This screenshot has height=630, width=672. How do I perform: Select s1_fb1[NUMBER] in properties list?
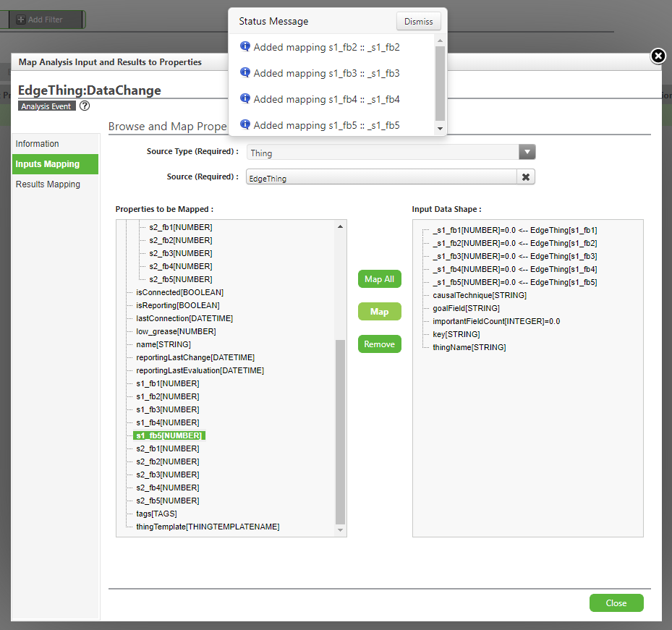(x=168, y=383)
